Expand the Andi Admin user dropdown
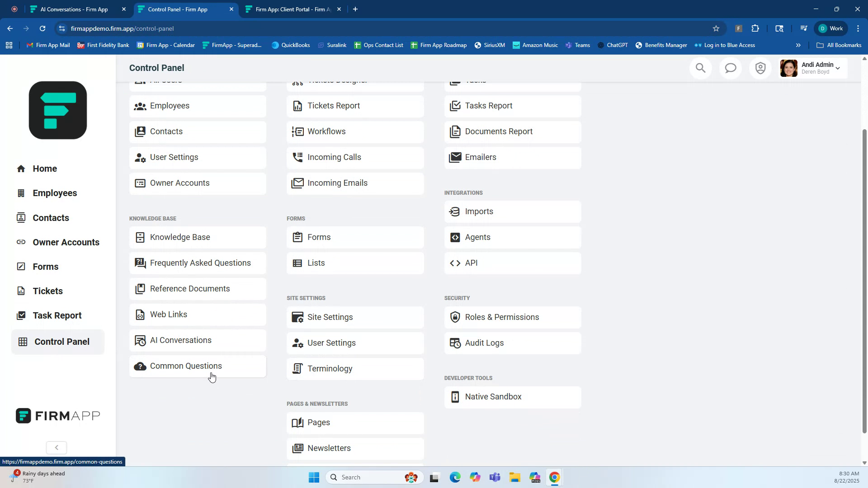Viewport: 868px width, 488px height. pos(837,68)
